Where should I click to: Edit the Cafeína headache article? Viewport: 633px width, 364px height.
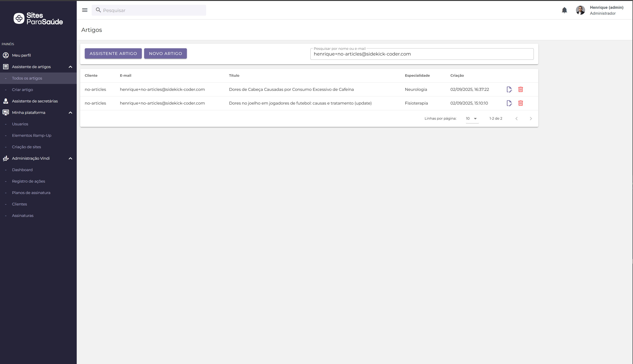[x=509, y=89]
